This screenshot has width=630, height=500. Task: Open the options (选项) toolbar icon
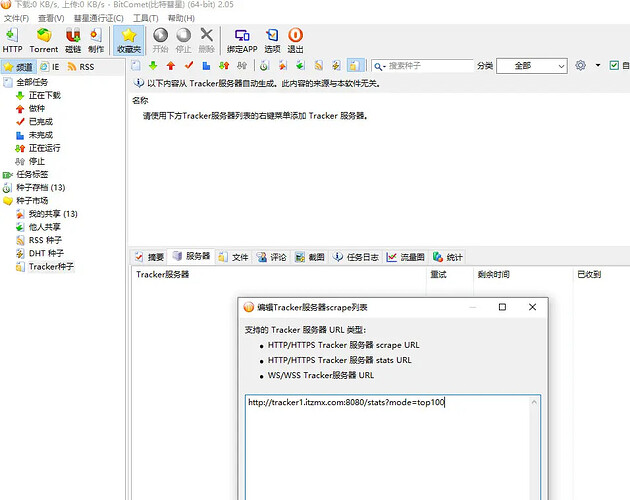coord(272,40)
